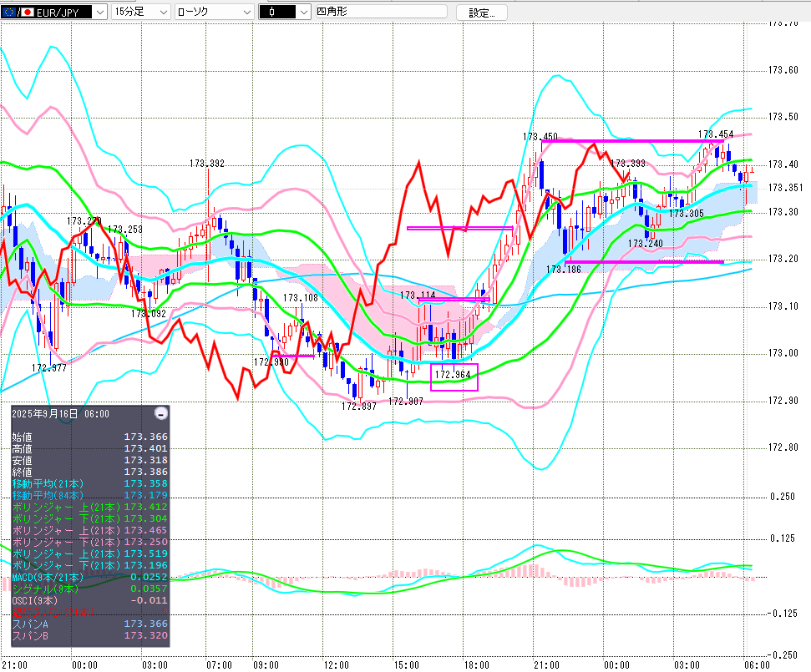Click the 172.897 low price label

point(359,407)
